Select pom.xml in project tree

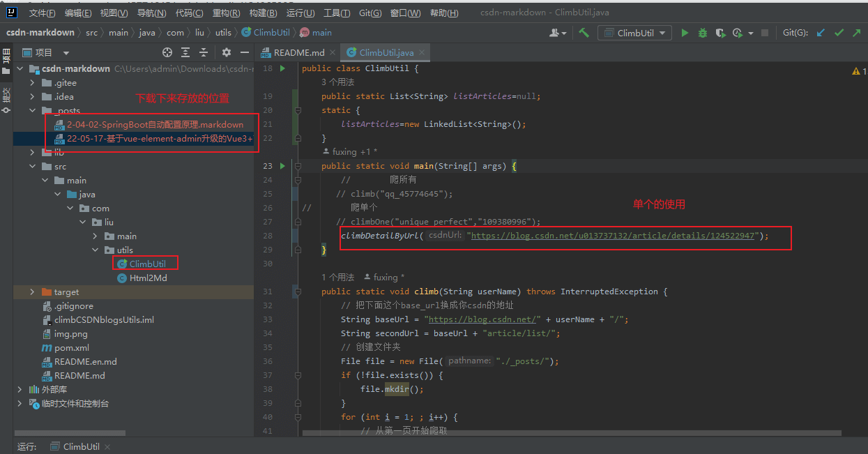click(72, 347)
